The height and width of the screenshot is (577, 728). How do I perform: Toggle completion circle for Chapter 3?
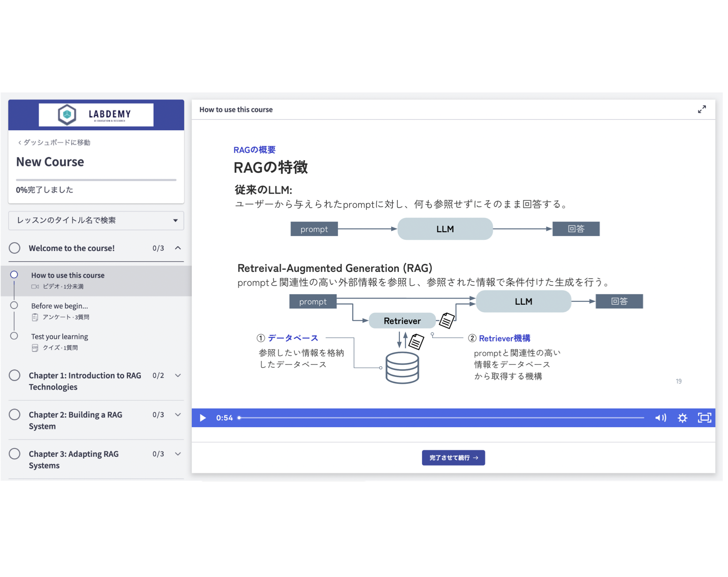15,453
